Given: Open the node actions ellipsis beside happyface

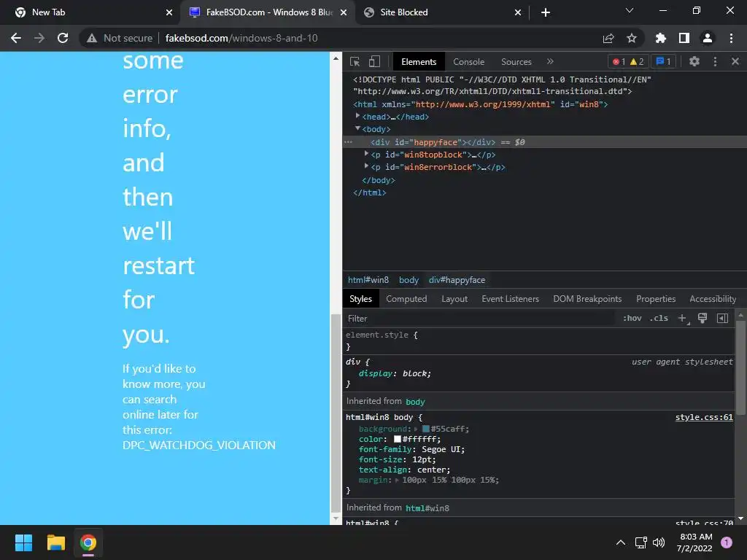Looking at the screenshot, I should [x=348, y=142].
